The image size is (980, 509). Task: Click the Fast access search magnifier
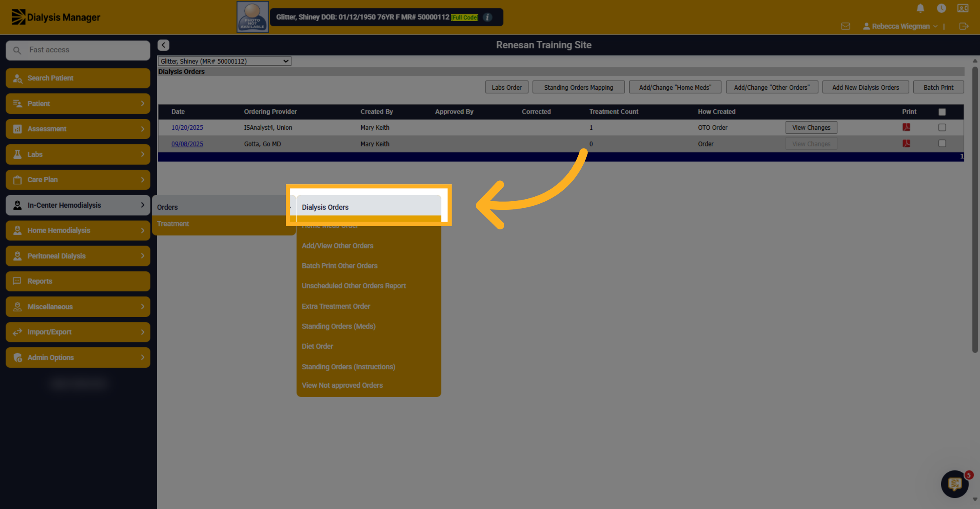tap(17, 50)
